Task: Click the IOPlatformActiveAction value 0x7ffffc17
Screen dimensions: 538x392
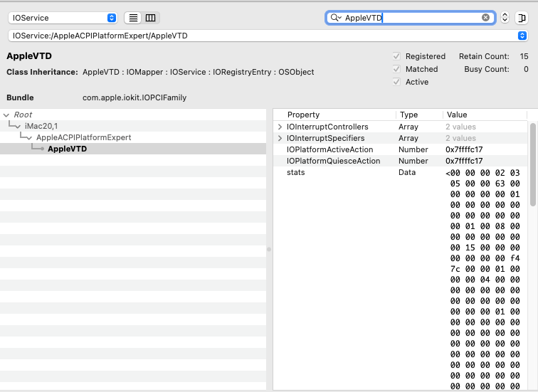Action: coord(464,149)
